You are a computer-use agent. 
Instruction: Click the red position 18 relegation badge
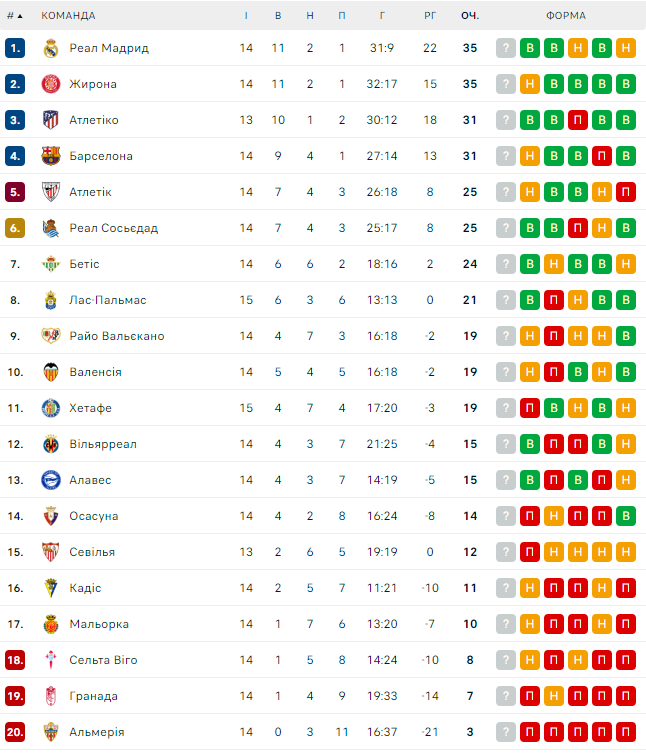[14, 660]
